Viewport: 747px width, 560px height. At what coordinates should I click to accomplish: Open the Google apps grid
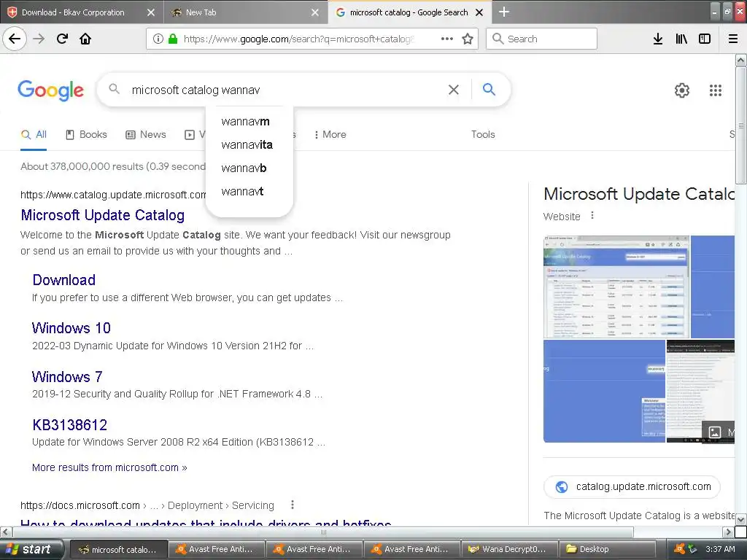click(x=716, y=90)
